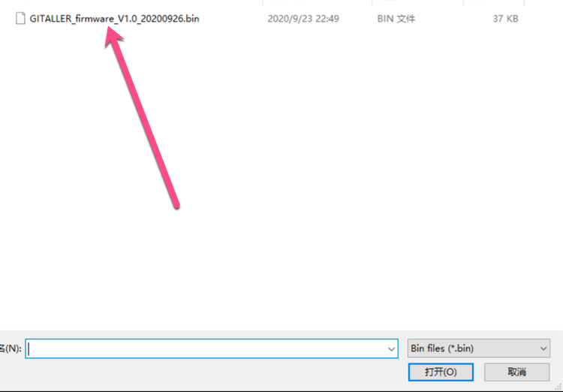Screen dimensions: 563x392
Task: Click the 名(N): file name label
Action: 11,348
